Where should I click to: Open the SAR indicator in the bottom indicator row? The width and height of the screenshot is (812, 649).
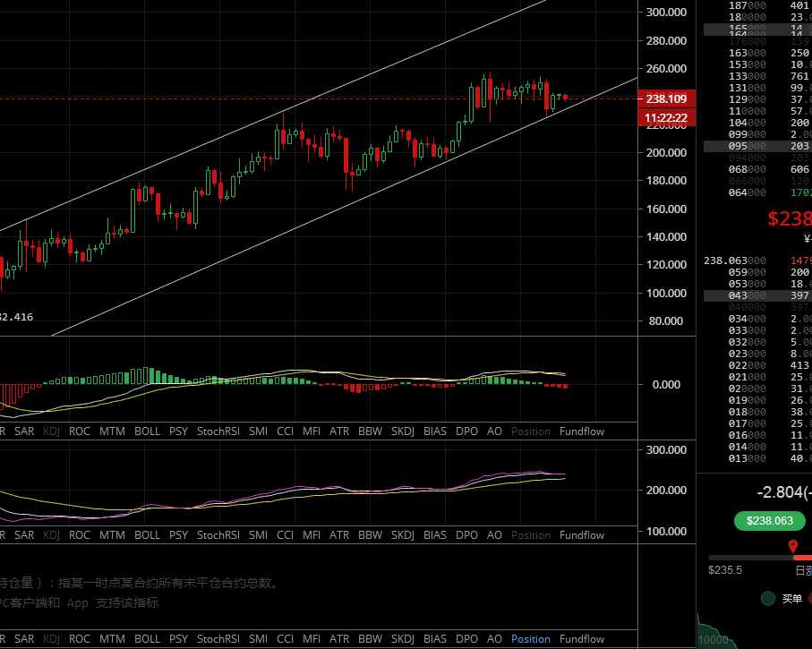tap(24, 639)
